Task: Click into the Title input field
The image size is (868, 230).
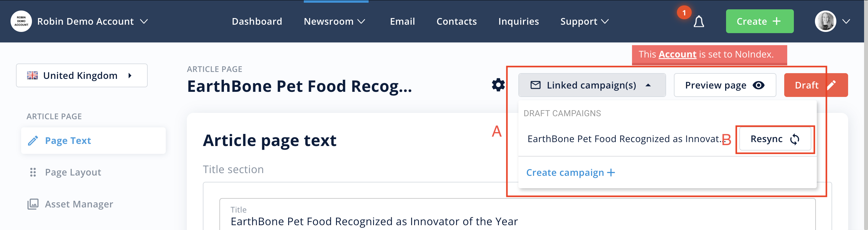Action: tap(517, 215)
